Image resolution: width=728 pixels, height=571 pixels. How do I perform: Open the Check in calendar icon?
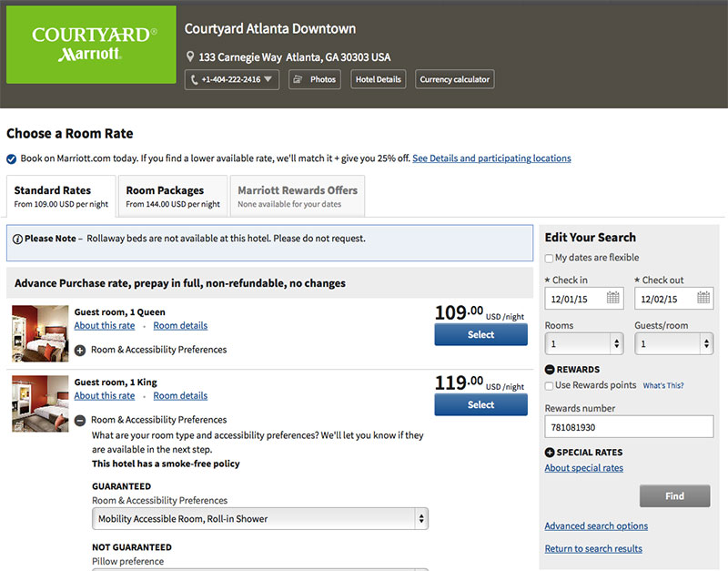click(x=612, y=298)
